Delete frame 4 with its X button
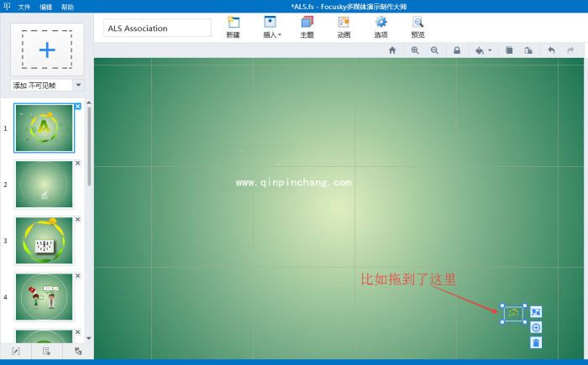Viewport: 588px width, 365px height. [x=77, y=276]
